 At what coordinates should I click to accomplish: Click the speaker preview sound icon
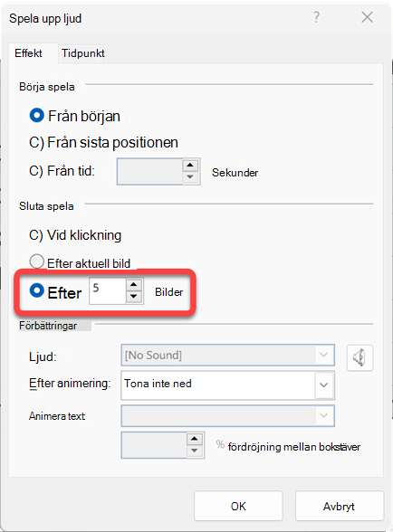[359, 357]
